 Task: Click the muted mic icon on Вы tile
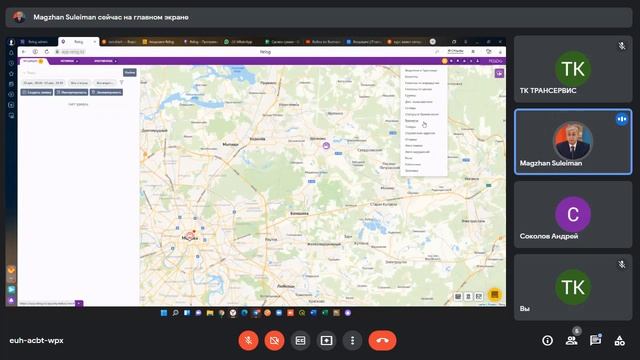pos(622,264)
